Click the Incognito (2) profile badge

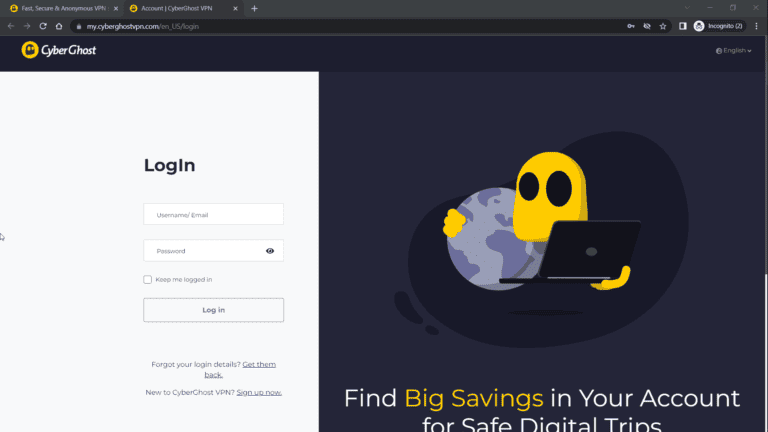click(x=719, y=26)
